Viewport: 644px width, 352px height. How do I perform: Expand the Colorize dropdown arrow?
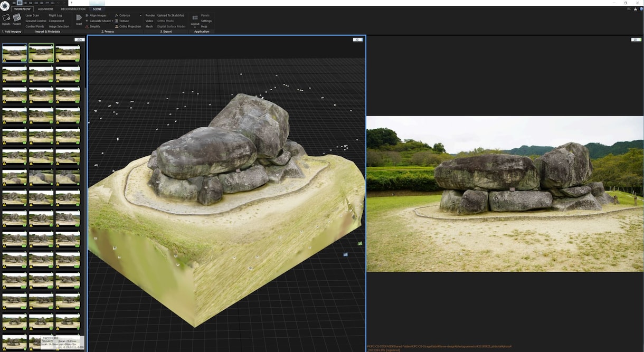(140, 15)
